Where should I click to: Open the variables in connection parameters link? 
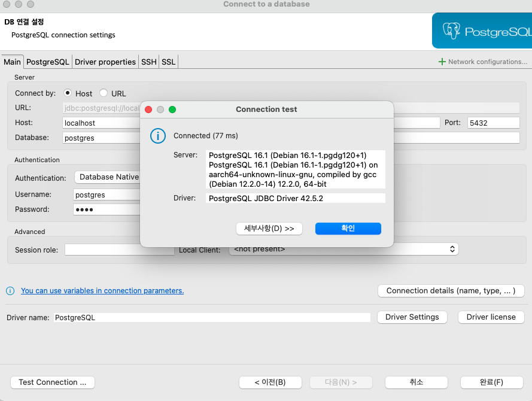click(x=102, y=291)
